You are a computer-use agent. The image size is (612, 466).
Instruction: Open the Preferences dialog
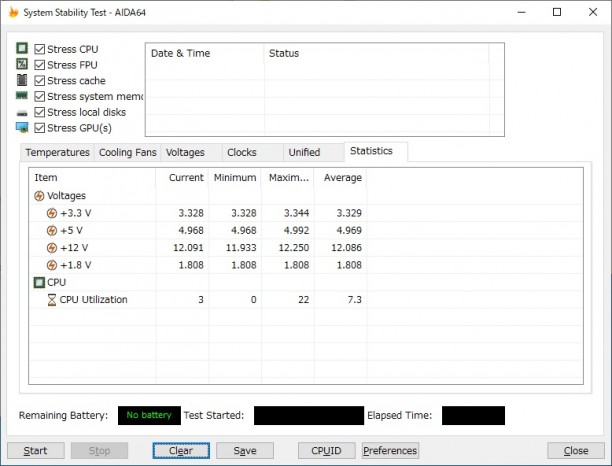pos(390,451)
